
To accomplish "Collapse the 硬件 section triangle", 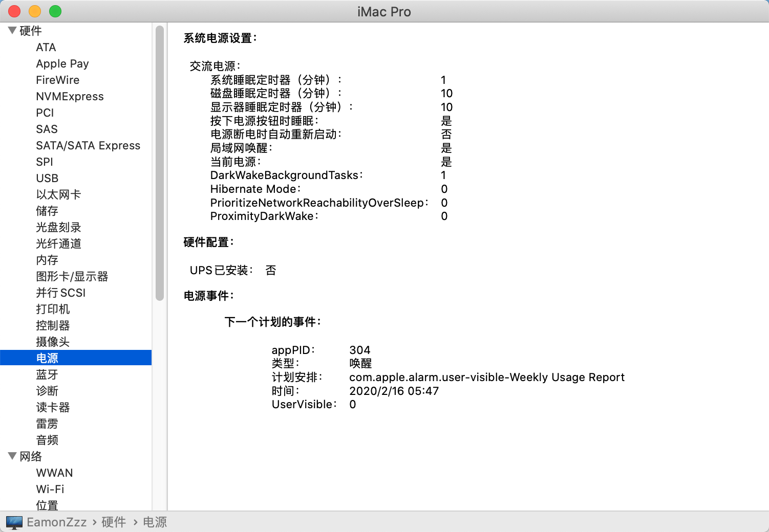I will 12,31.
